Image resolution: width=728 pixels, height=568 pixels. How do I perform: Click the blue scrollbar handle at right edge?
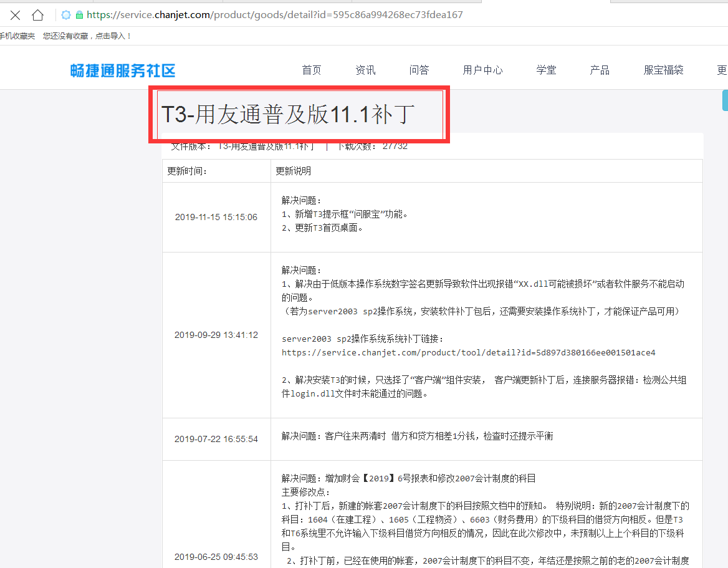click(x=725, y=100)
